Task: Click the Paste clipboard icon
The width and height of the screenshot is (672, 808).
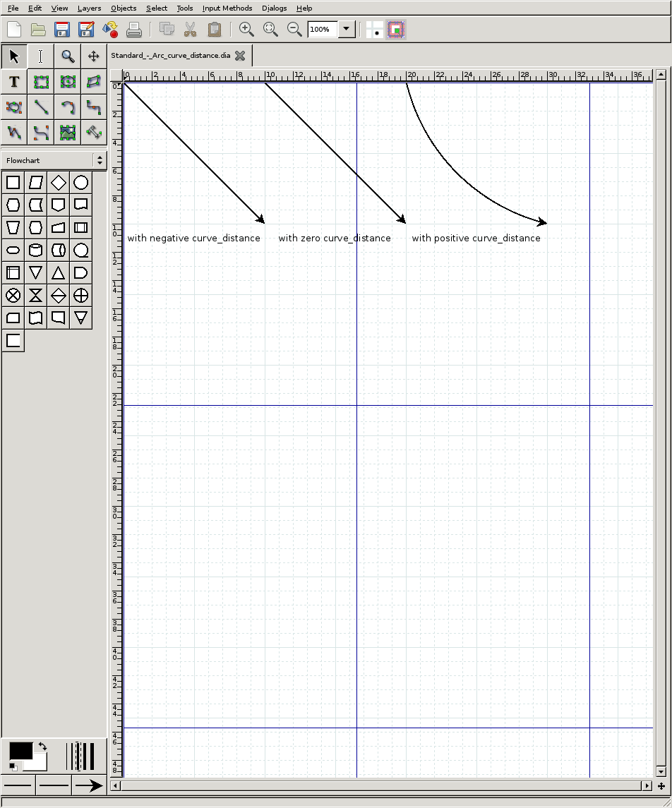Action: click(x=215, y=30)
